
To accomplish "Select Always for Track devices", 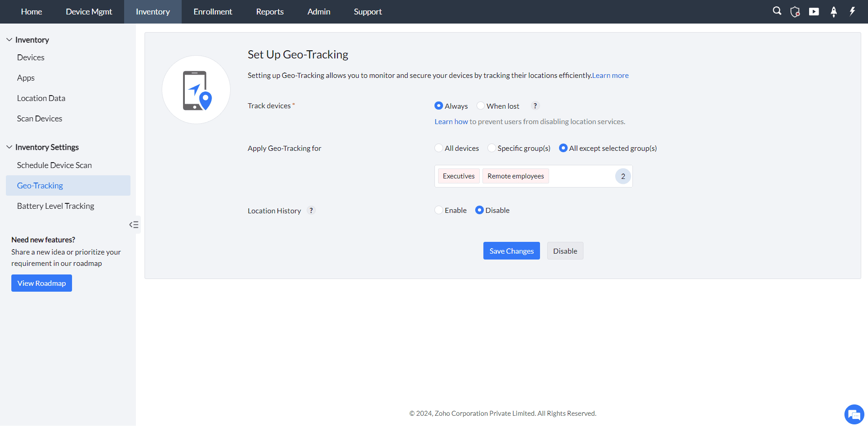I will (x=439, y=106).
